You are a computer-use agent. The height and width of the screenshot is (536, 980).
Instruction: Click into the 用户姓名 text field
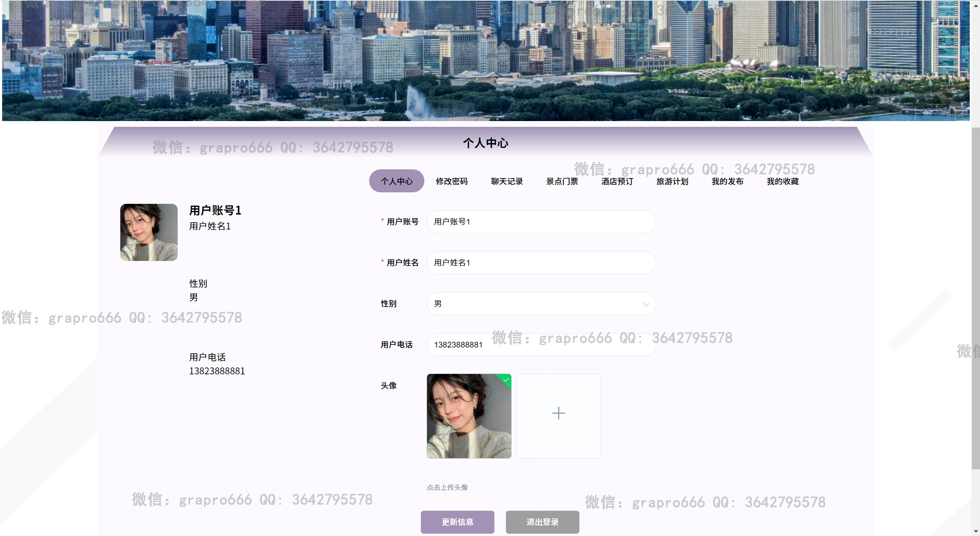(x=541, y=263)
